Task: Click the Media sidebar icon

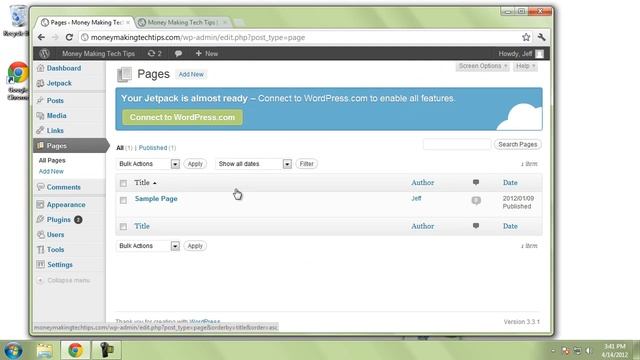Action: 40,116
